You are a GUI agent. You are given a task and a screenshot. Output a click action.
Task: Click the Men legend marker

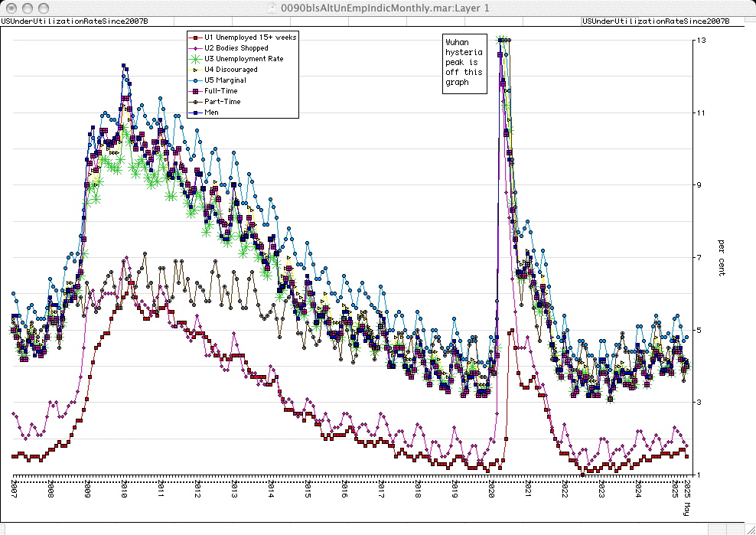pyautogui.click(x=196, y=113)
